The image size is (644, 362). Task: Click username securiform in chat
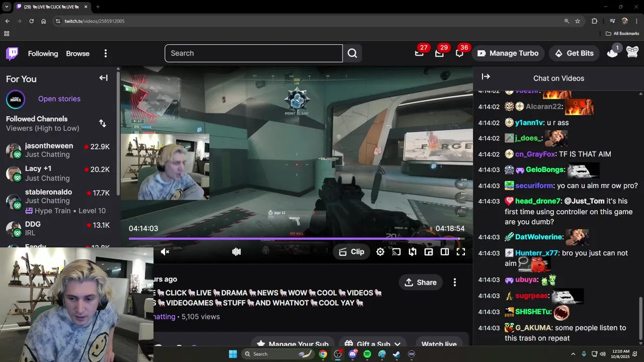pos(534,186)
